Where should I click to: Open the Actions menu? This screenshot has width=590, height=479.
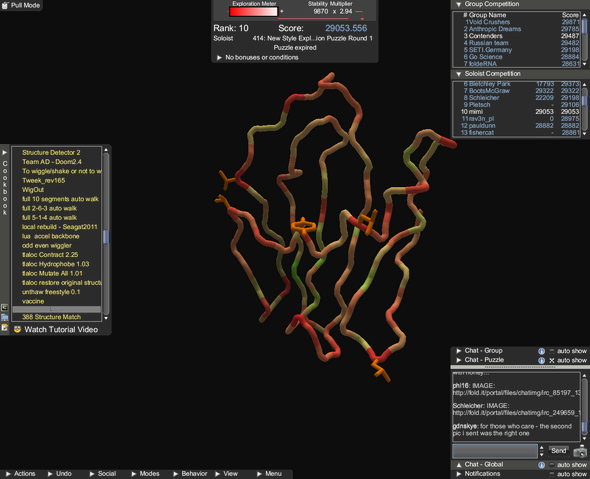[21, 474]
